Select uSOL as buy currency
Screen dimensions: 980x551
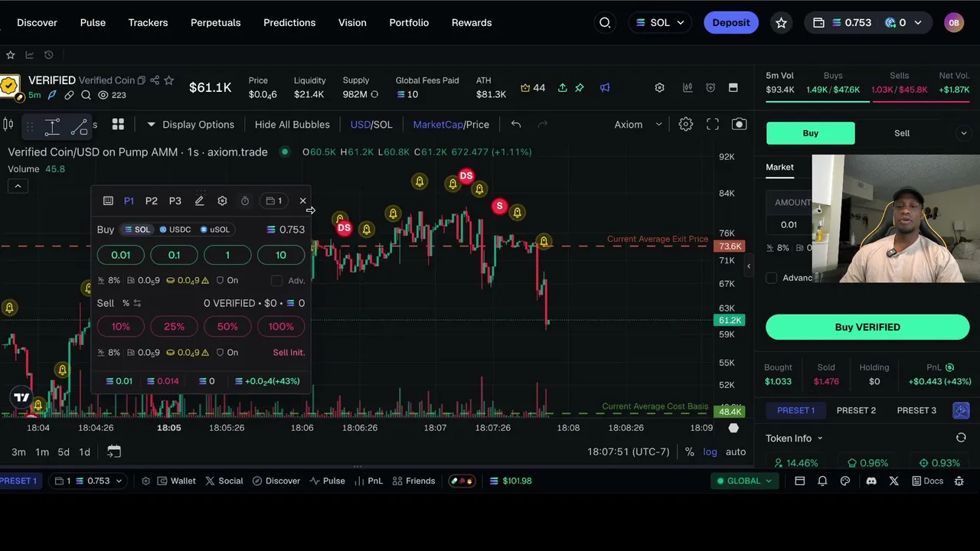(215, 230)
